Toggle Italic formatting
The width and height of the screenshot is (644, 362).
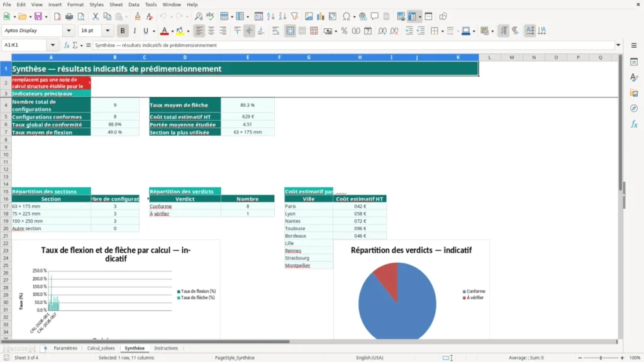pos(135,31)
